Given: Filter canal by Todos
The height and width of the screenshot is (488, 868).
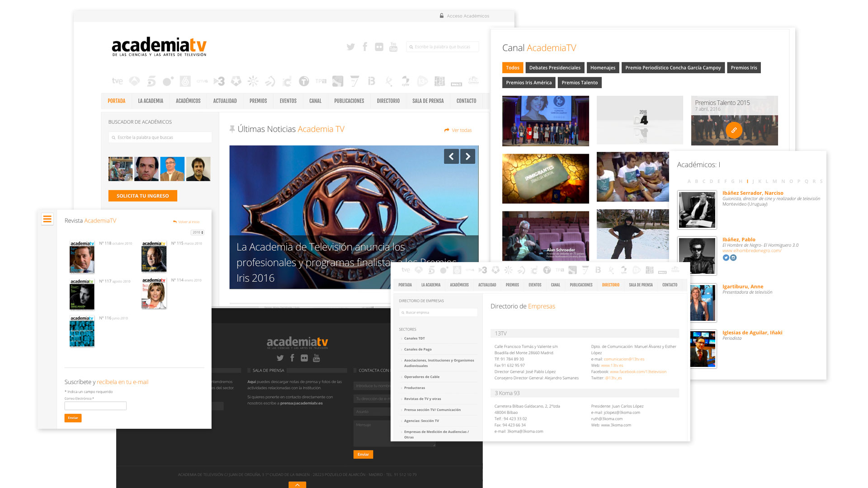Looking at the screenshot, I should click(513, 68).
